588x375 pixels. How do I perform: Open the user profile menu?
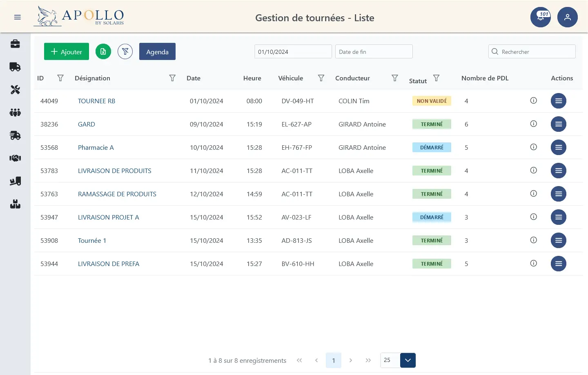click(x=568, y=17)
